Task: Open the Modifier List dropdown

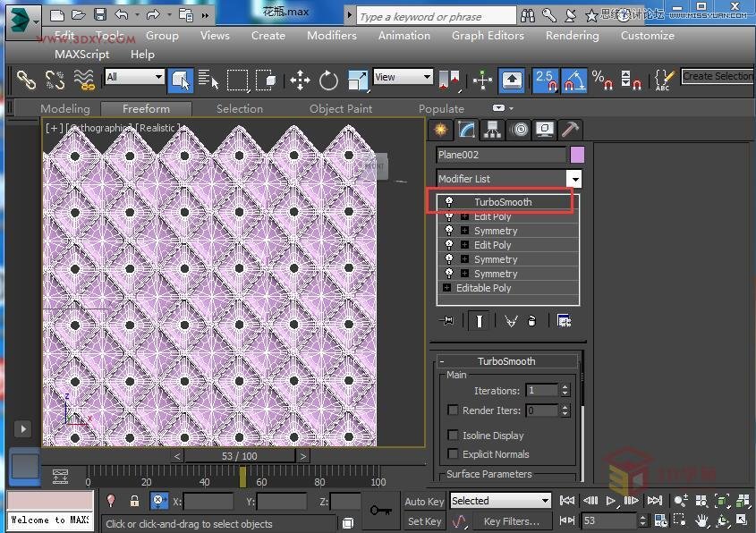Action: [x=573, y=179]
